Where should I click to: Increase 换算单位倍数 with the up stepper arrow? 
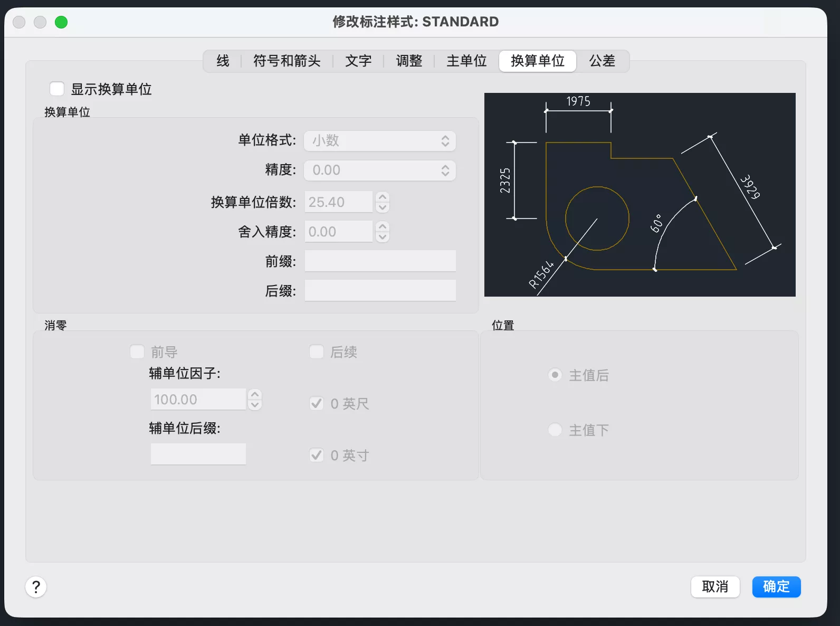[383, 197]
